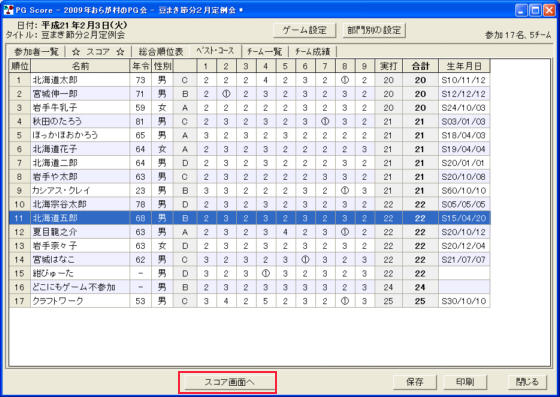Switch to the チーム成績 tab

(x=312, y=52)
